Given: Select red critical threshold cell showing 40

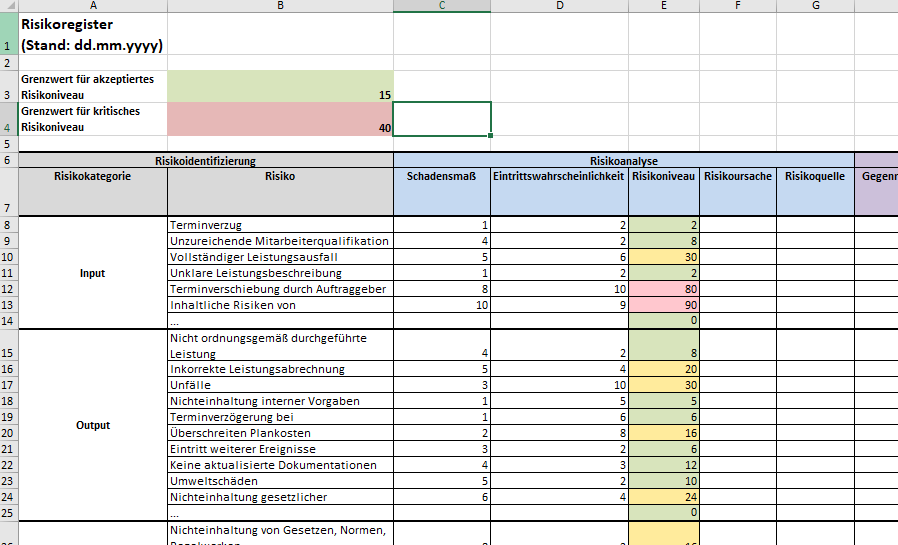Looking at the screenshot, I should (x=281, y=119).
